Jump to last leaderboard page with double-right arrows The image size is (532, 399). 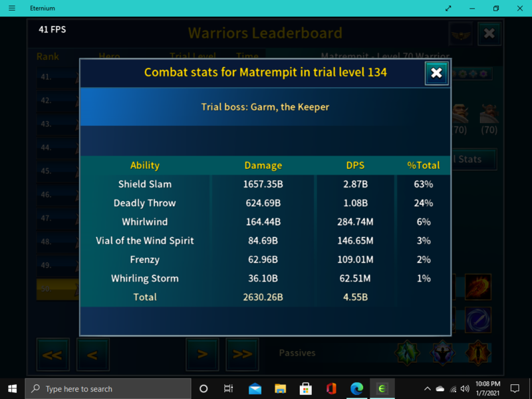(242, 354)
